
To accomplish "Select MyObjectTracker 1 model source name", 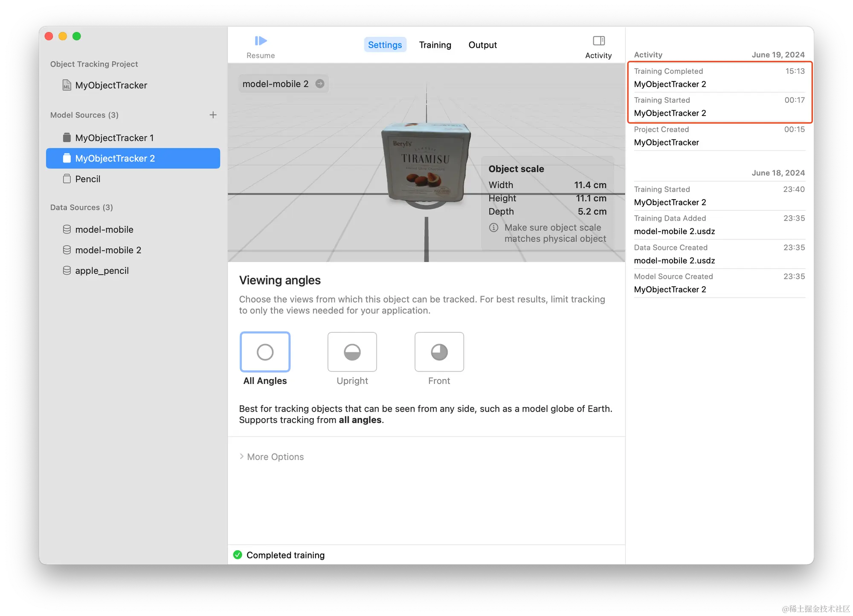I will [114, 138].
